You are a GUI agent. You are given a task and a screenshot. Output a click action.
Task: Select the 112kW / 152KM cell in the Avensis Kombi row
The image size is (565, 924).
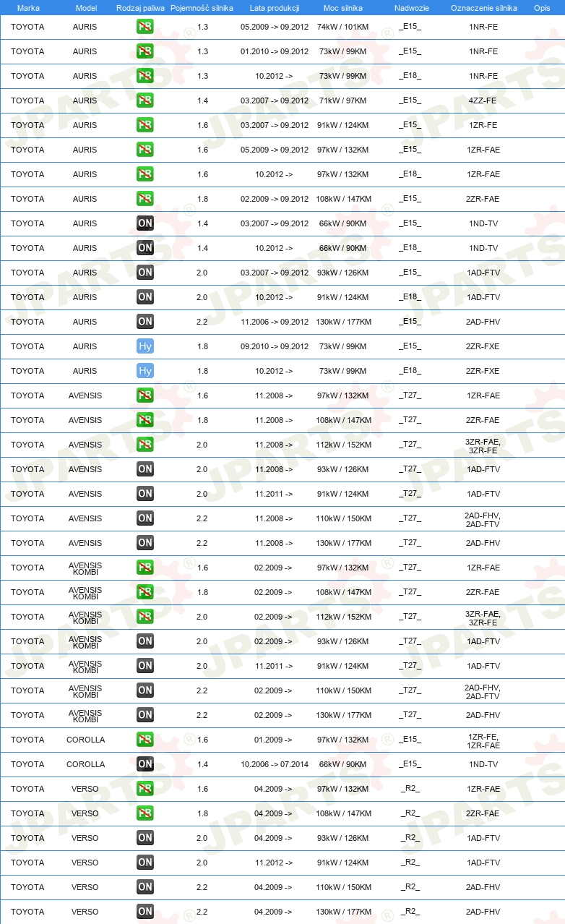(x=343, y=617)
